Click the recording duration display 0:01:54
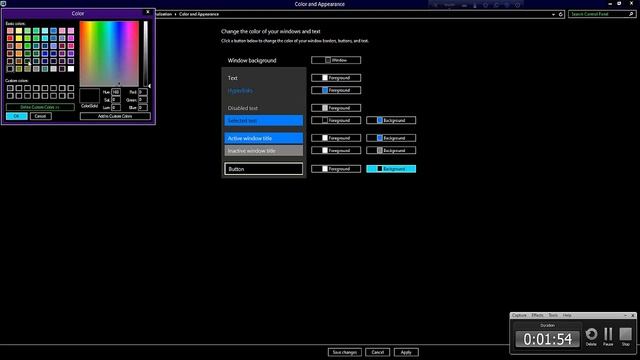The image size is (640, 360). (547, 339)
